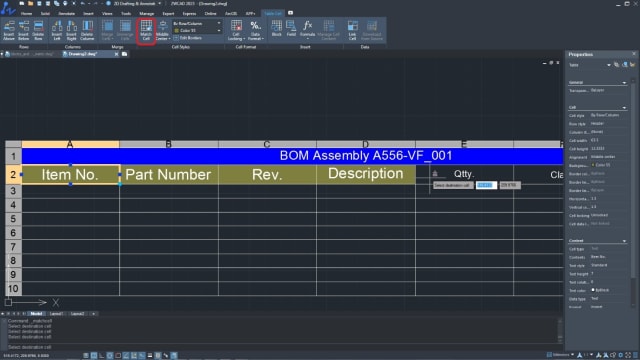Image resolution: width=640 pixels, height=360 pixels.
Task: Click the Insert Below row tool
Action: [24, 30]
